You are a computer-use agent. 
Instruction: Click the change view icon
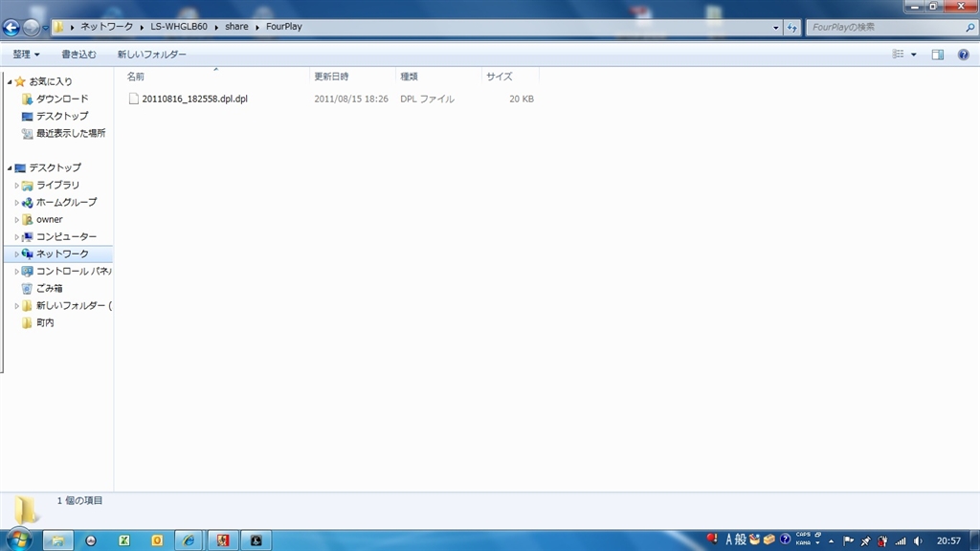pos(898,55)
